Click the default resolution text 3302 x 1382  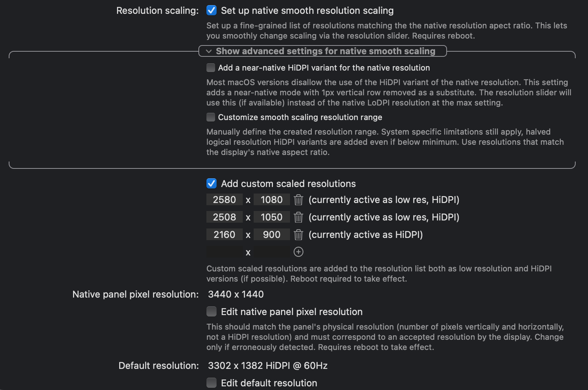[x=267, y=366]
